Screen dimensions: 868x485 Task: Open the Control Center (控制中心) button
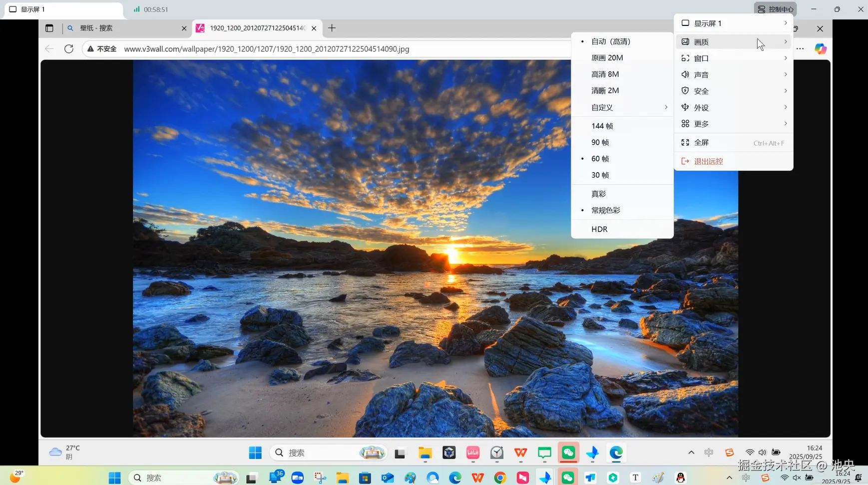[x=775, y=9]
